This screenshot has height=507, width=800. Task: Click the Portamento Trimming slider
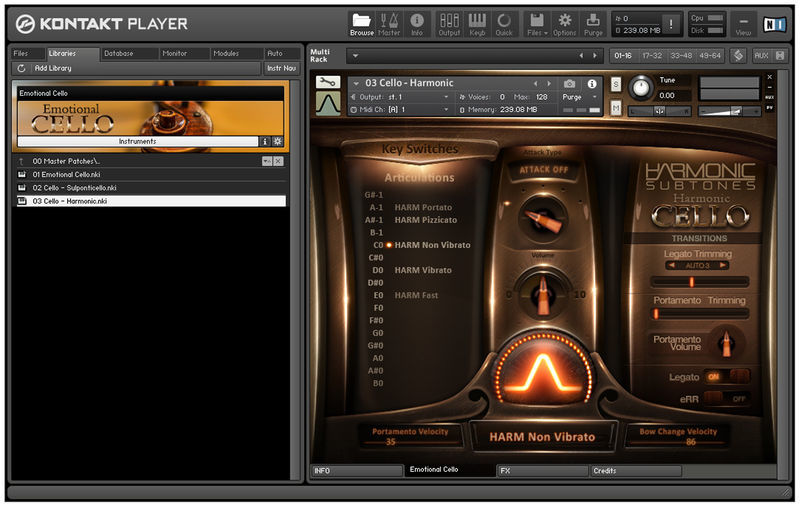pyautogui.click(x=699, y=314)
